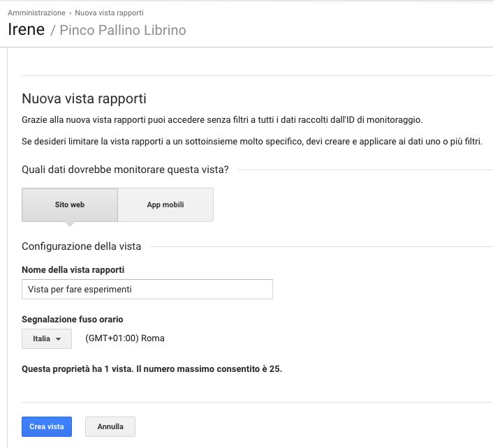Switch to the App mobili option
The image size is (493, 448).
pos(165,205)
